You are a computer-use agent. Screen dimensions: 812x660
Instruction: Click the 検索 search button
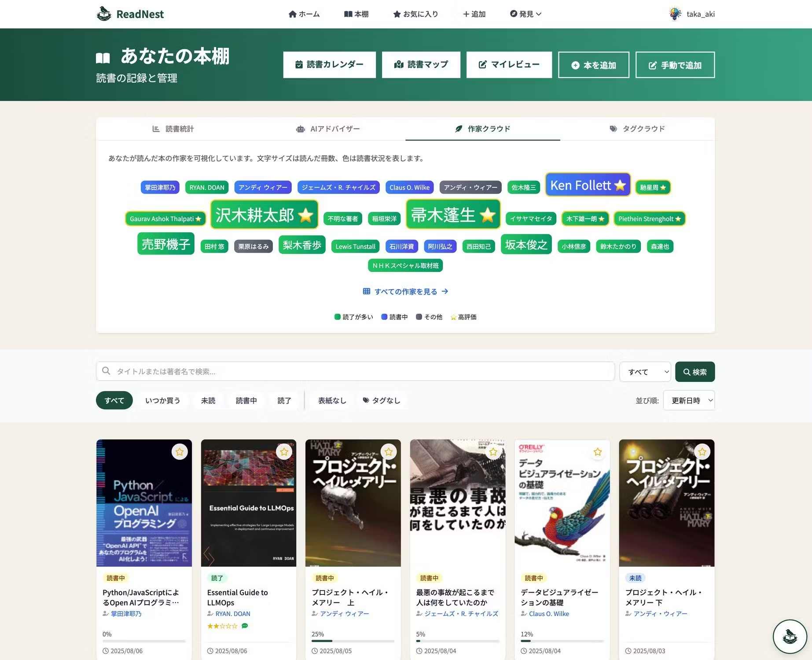pyautogui.click(x=695, y=372)
